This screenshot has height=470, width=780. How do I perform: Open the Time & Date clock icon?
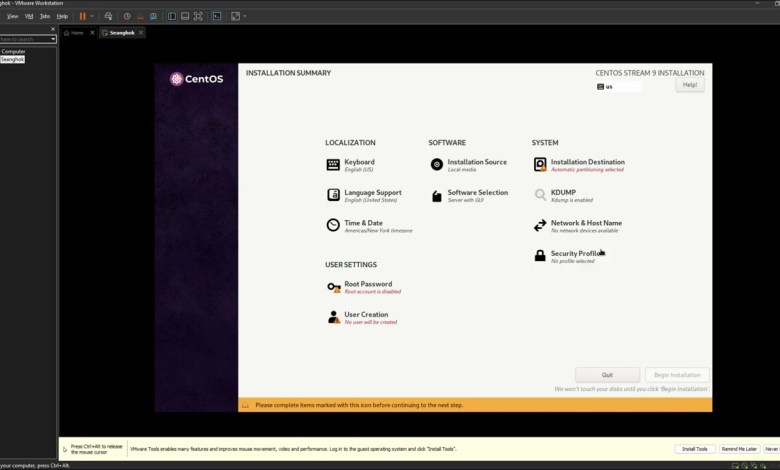coord(333,225)
